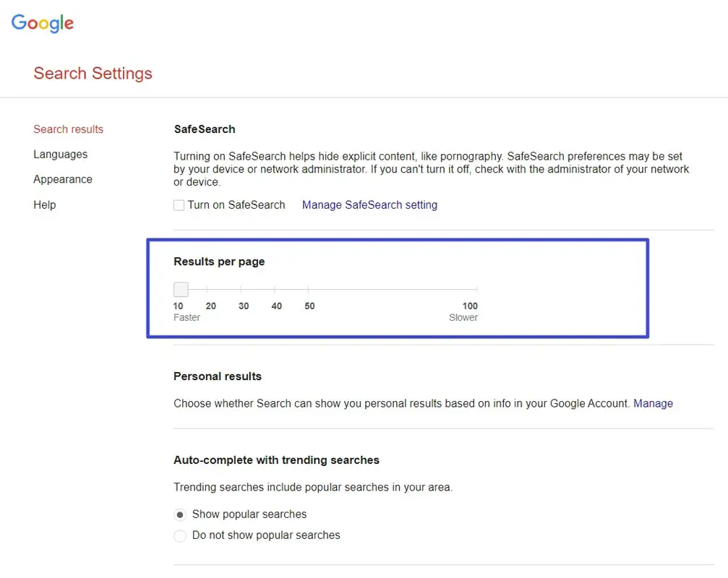Click the Slower label under slider
The height and width of the screenshot is (578, 728).
(x=463, y=318)
